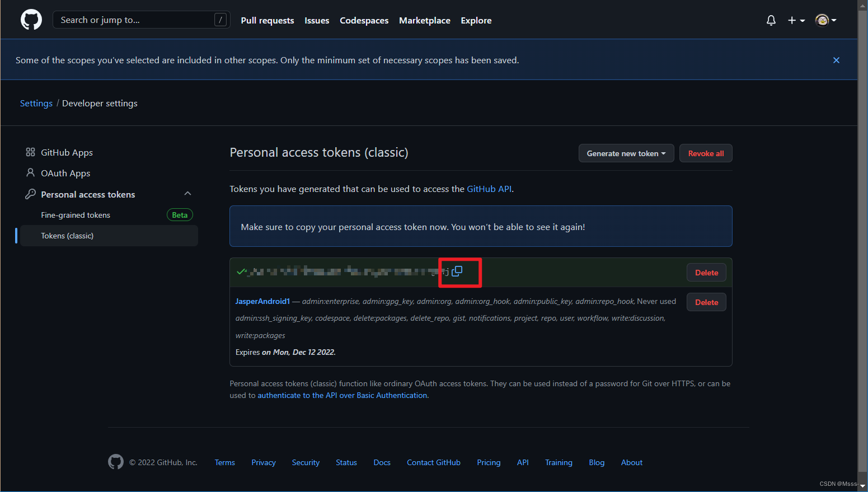The image size is (868, 492).
Task: Click the key icon beside Personal access tokens
Action: coord(30,194)
